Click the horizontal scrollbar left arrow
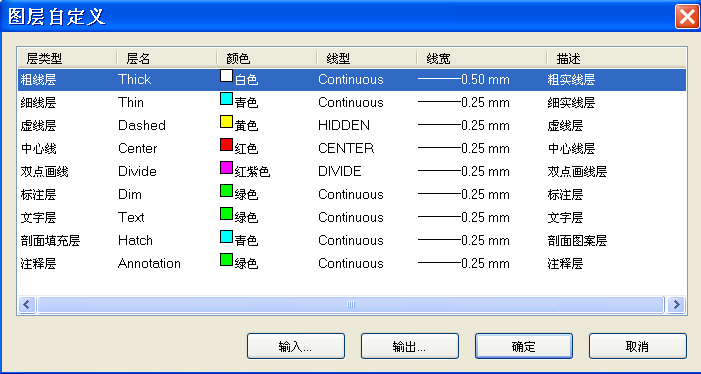 (26, 305)
